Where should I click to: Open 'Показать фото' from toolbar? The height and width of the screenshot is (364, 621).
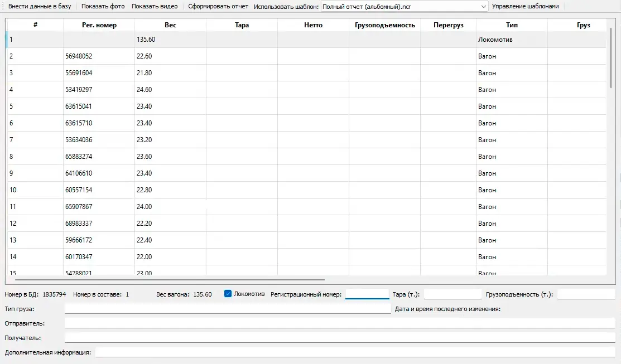103,7
